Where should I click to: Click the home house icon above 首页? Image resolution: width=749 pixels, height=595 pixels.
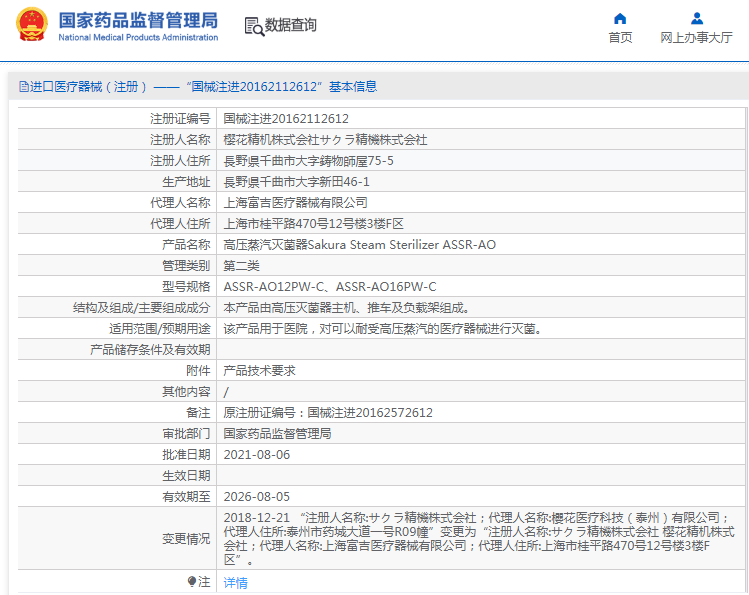(620, 18)
